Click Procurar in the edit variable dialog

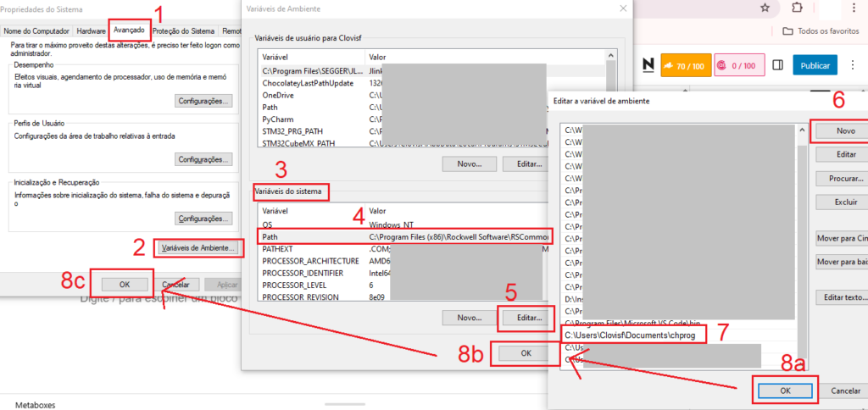tap(840, 179)
